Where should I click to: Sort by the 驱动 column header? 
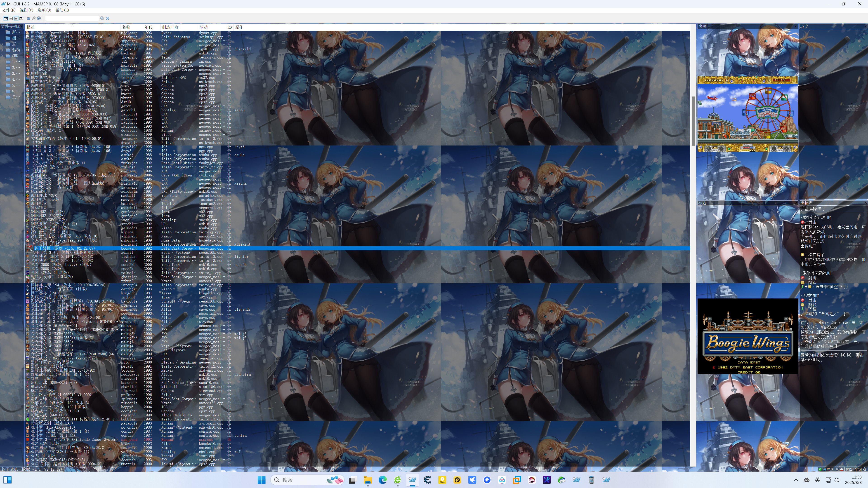pyautogui.click(x=212, y=27)
